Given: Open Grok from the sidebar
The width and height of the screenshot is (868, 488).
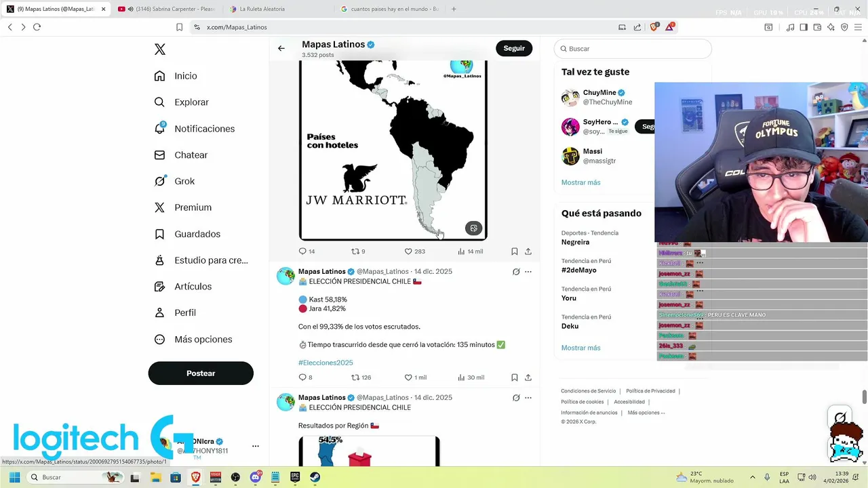Looking at the screenshot, I should [x=174, y=182].
